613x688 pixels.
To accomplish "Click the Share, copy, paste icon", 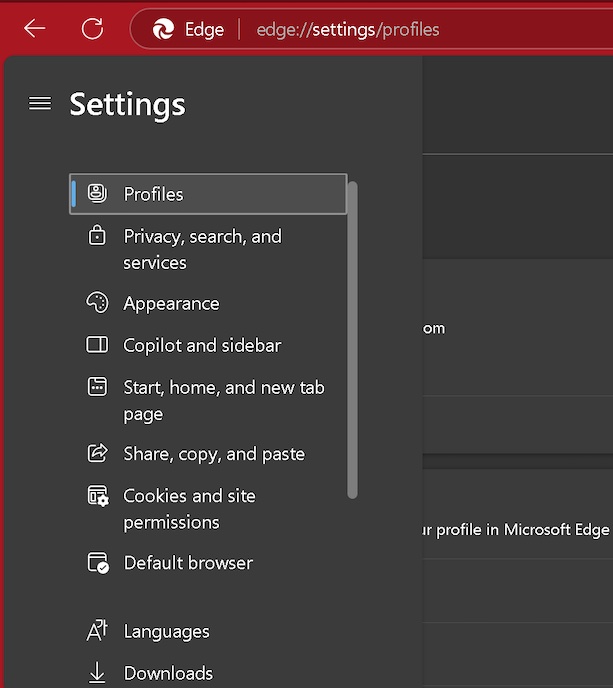I will (x=97, y=454).
